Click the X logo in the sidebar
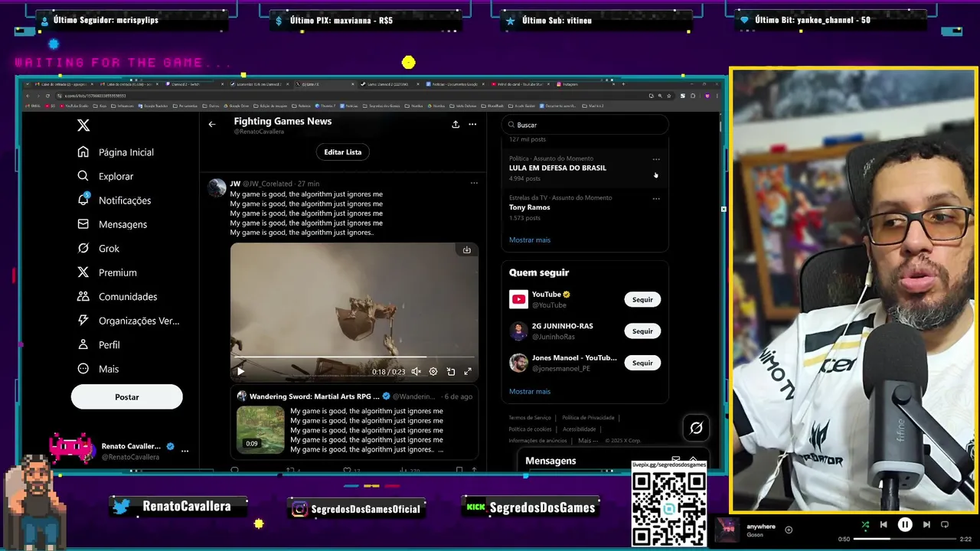 [x=83, y=126]
